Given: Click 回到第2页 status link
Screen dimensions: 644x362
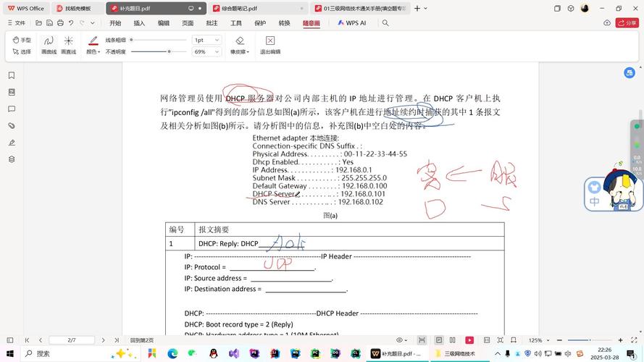Looking at the screenshot, I should [x=142, y=341].
